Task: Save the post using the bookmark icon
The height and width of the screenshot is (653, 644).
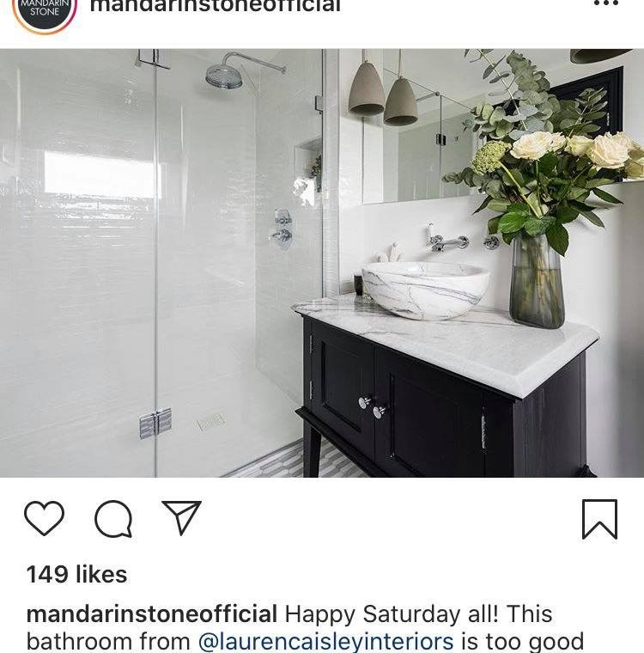Action: point(599,519)
